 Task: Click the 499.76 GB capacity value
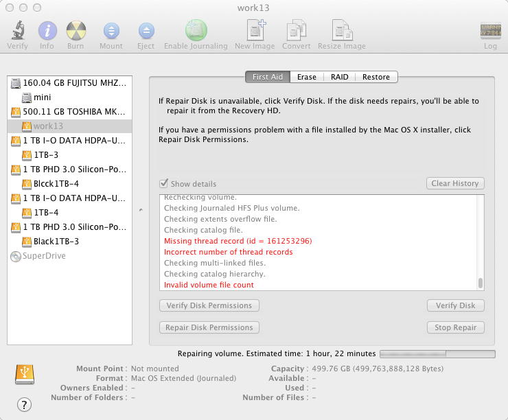click(378, 369)
